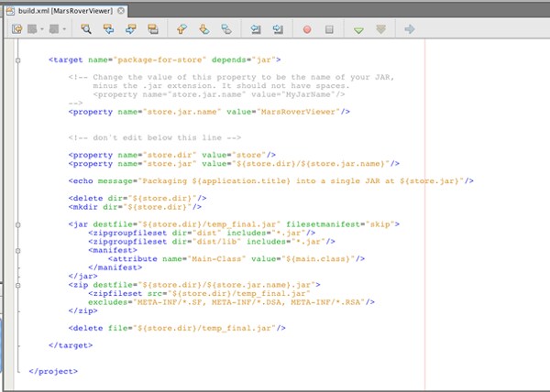Click the green Check XML arrow
This screenshot has height=392, width=550.
(x=358, y=29)
